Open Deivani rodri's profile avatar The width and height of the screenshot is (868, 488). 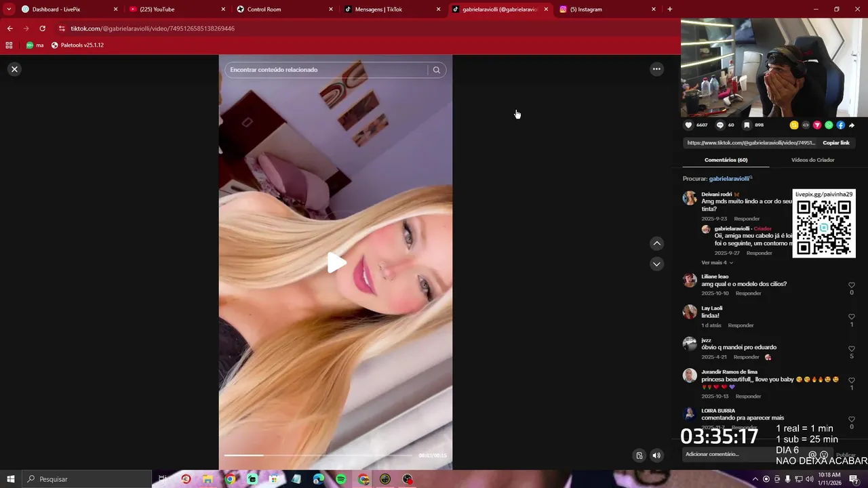pos(690,198)
